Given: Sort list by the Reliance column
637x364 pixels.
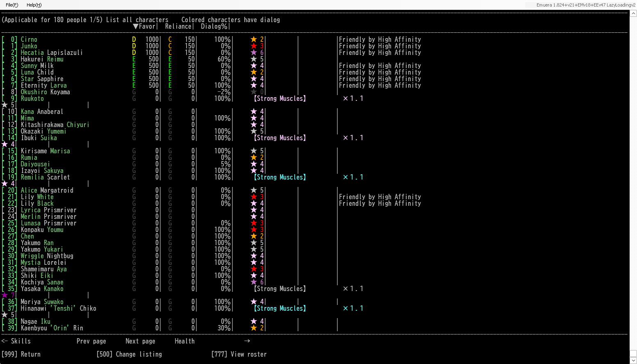Looking at the screenshot, I should (x=179, y=26).
